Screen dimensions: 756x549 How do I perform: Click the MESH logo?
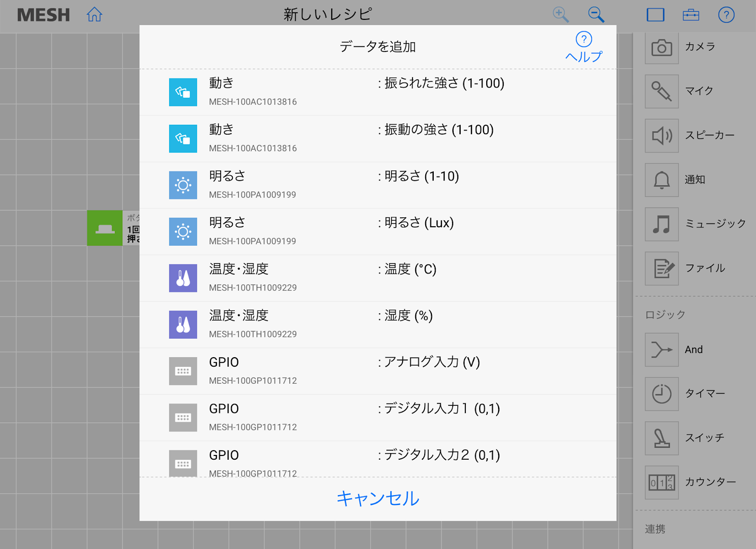tap(43, 15)
